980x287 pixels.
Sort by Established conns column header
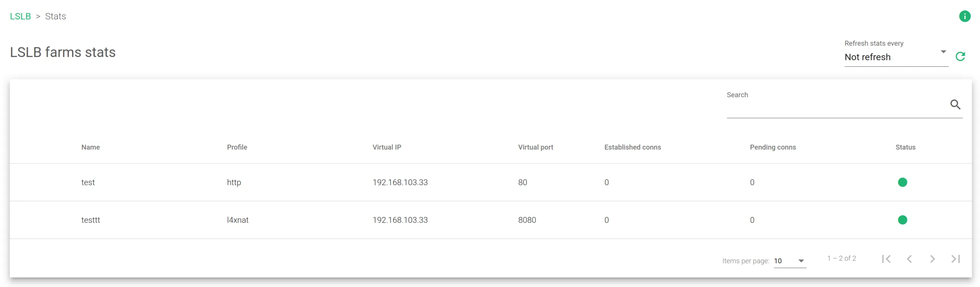coord(632,147)
